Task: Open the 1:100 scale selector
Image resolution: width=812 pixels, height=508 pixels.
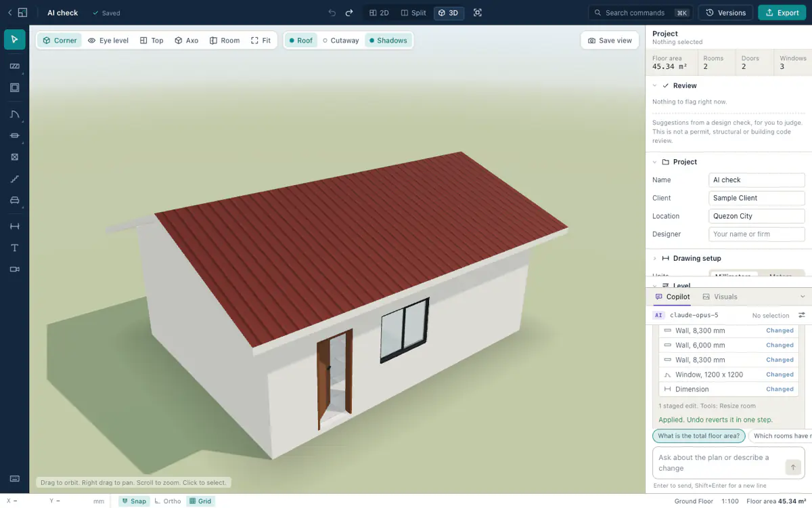Action: 729,501
